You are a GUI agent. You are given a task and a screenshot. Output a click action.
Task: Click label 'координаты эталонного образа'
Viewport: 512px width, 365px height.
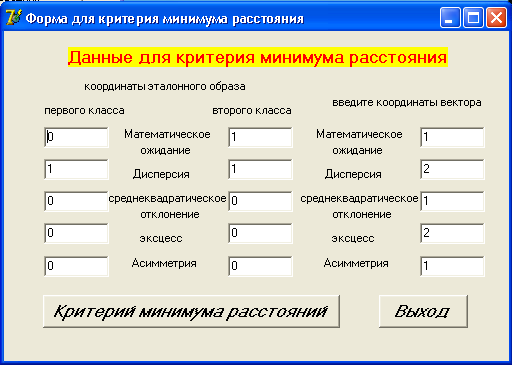pyautogui.click(x=165, y=87)
